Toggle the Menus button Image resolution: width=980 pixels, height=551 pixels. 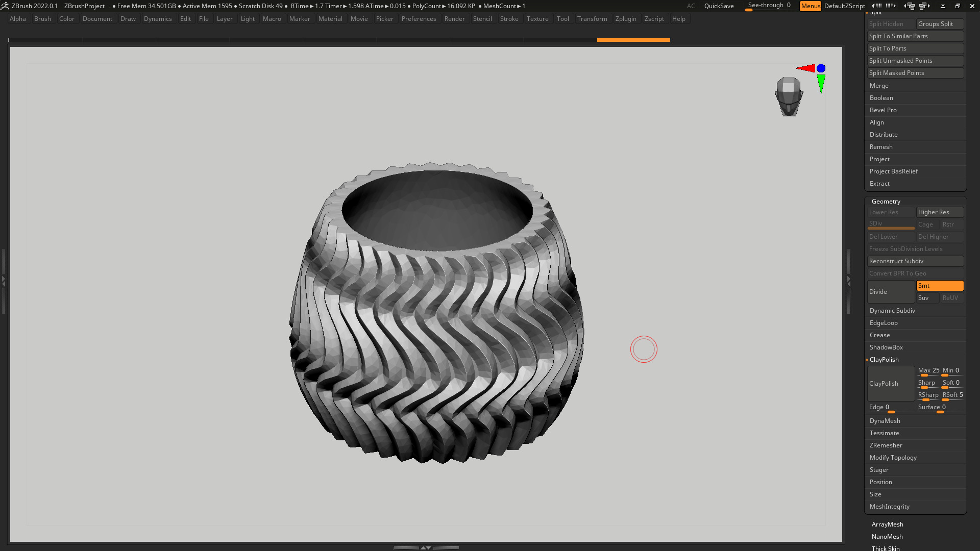(811, 6)
